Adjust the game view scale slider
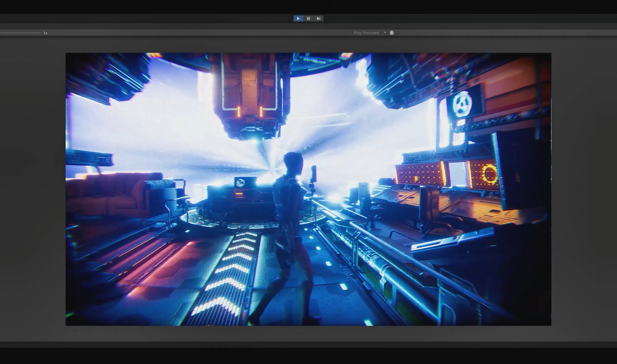 tap(21, 33)
